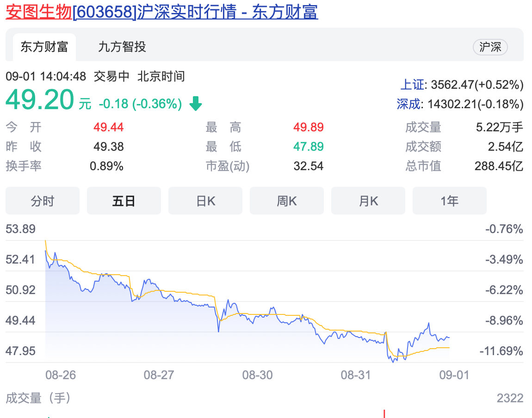This screenshot has width=532, height=418.
Task: Switch to the 东方财富 tab
Action: [x=44, y=47]
